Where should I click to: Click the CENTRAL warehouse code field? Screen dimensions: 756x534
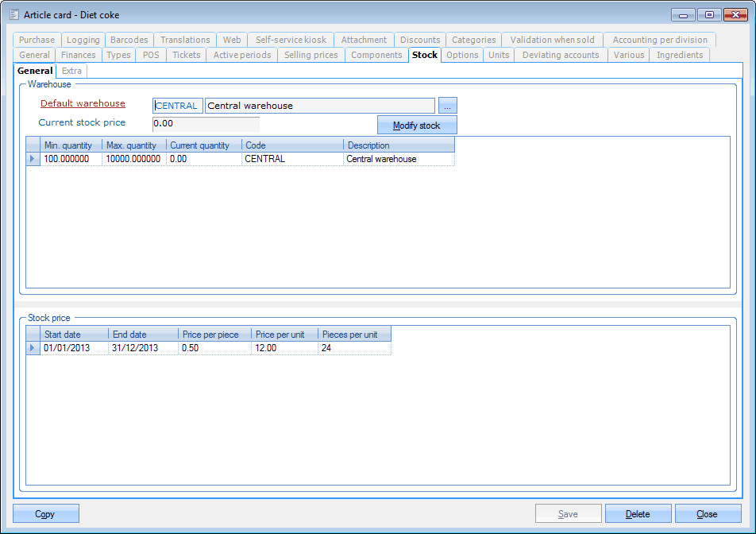177,106
